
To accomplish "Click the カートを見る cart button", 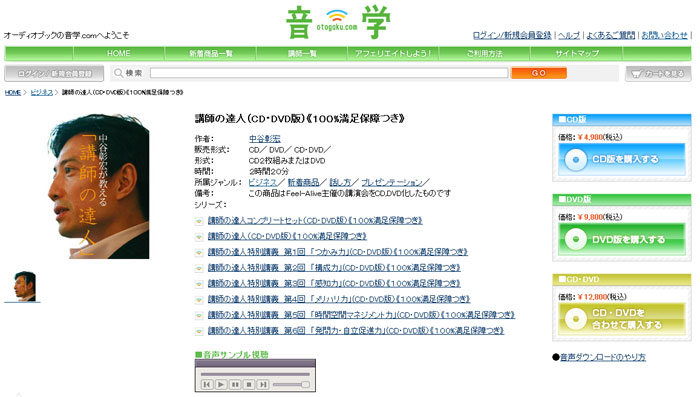I will pos(658,74).
